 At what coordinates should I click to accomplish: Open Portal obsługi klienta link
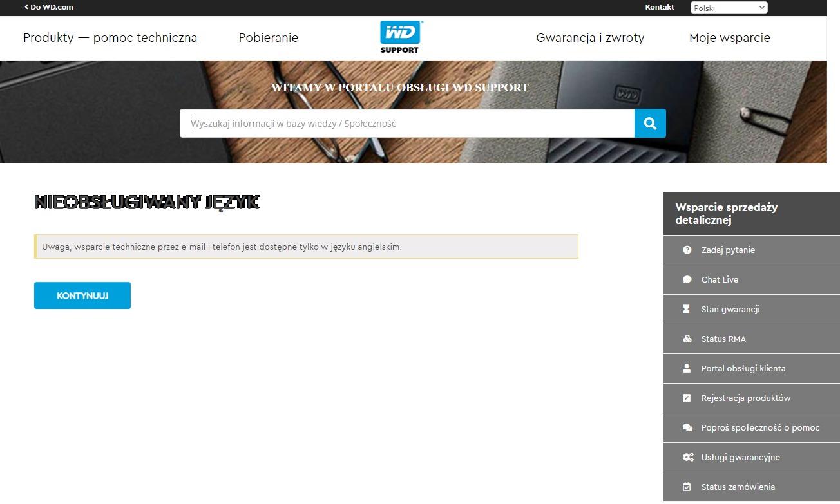point(752,368)
